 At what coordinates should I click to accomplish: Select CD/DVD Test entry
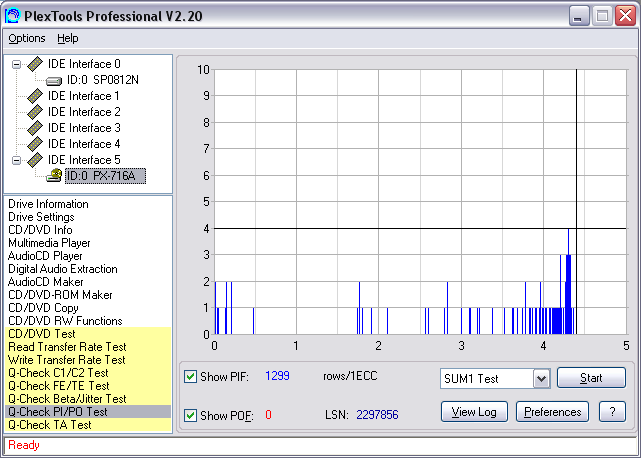(x=88, y=334)
